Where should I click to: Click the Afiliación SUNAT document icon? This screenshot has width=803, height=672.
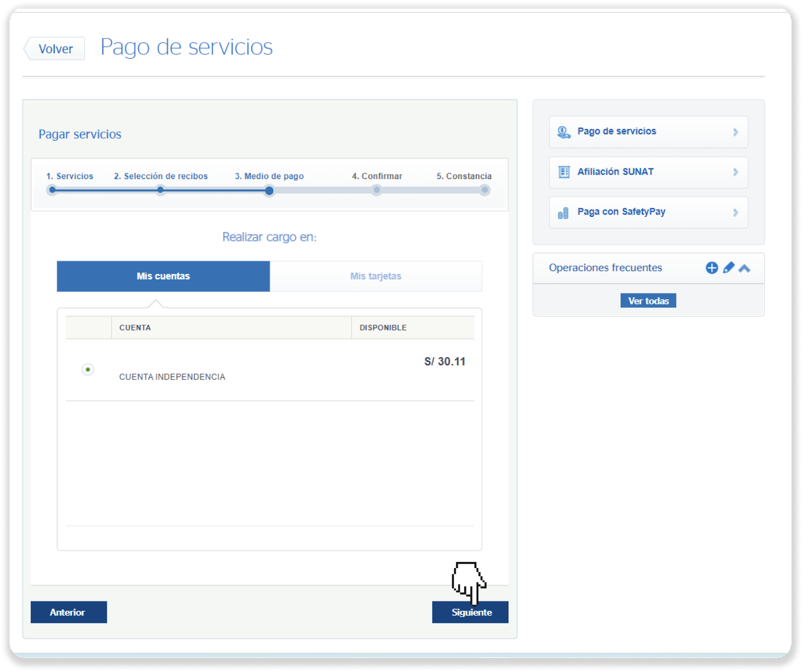click(564, 172)
